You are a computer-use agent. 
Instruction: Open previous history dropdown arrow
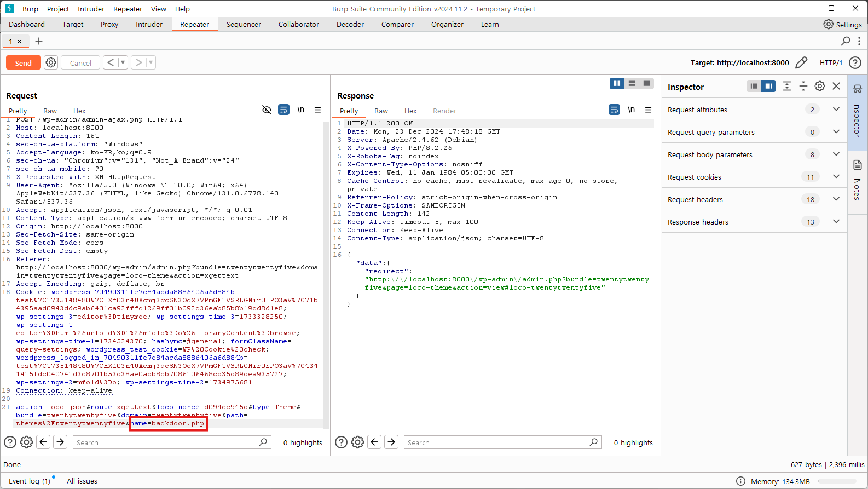[x=123, y=62]
